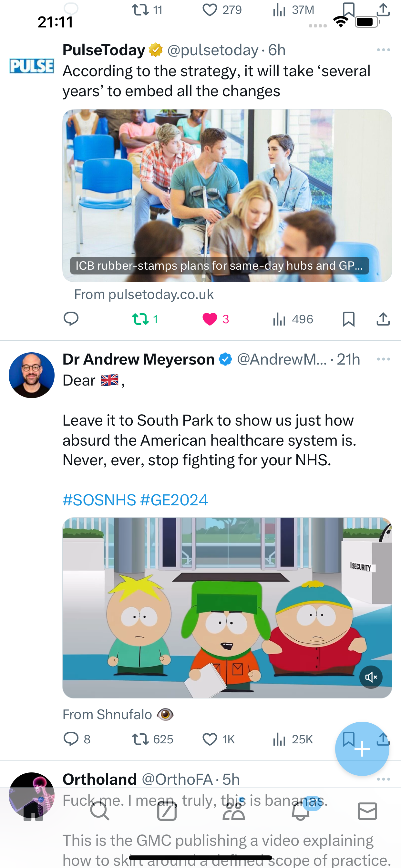This screenshot has width=401, height=868.
Task: Open more options for Dr Andrew Meyerson tweet
Action: tap(384, 359)
